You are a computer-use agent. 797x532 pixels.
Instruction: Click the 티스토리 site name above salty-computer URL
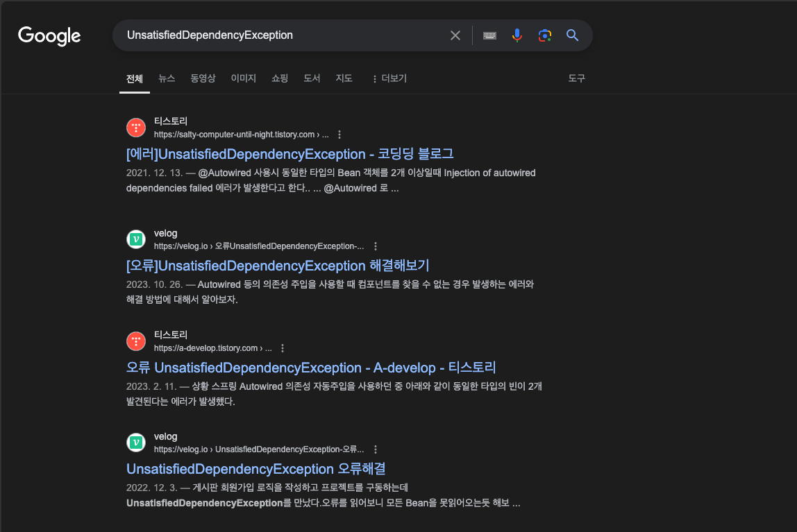(x=171, y=121)
